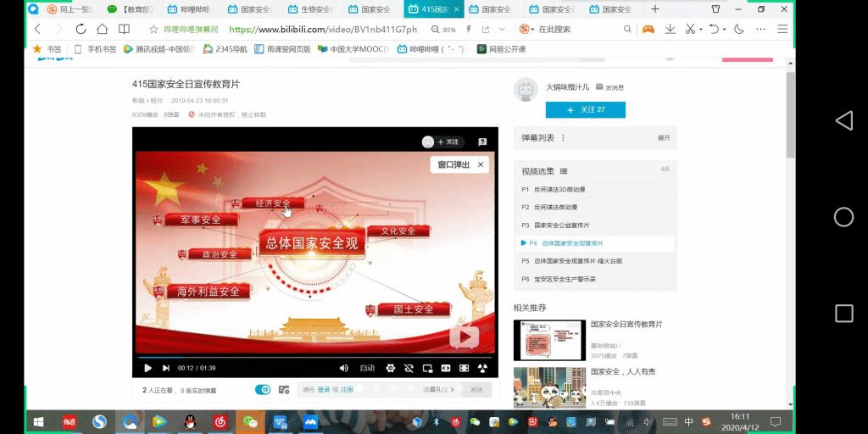Toggle loop playback icon in player
Viewport: 868px width, 434px height.
(409, 368)
